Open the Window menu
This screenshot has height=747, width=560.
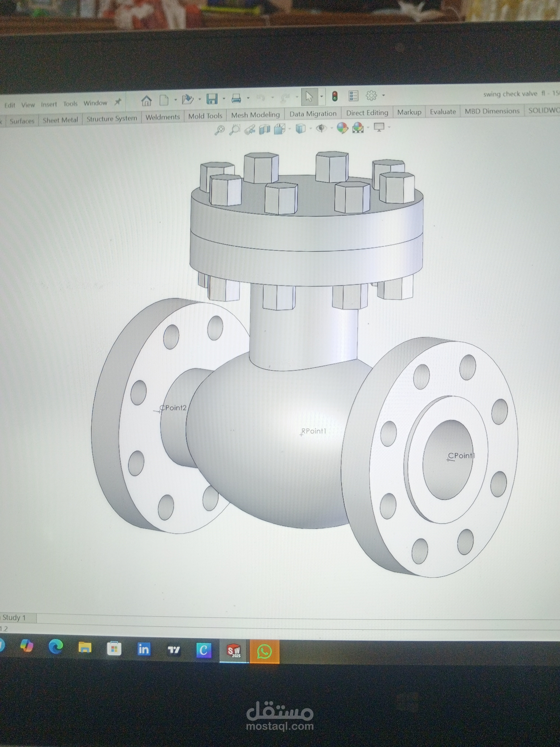click(x=96, y=103)
